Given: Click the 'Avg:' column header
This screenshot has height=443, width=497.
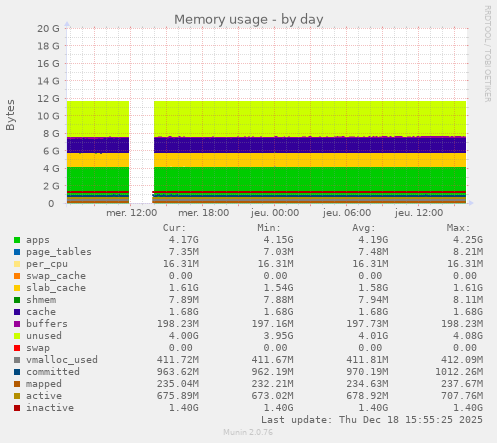Looking at the screenshot, I should pyautogui.click(x=364, y=228).
